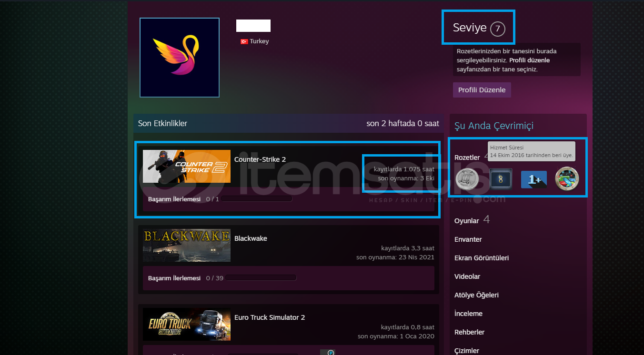Click 'kayıtlarda 1.075 saat' playtime text

[404, 169]
